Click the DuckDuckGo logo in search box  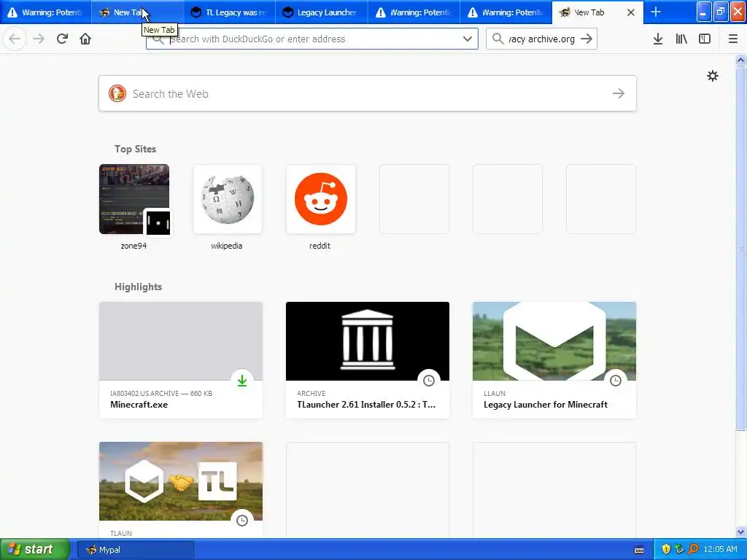(117, 93)
